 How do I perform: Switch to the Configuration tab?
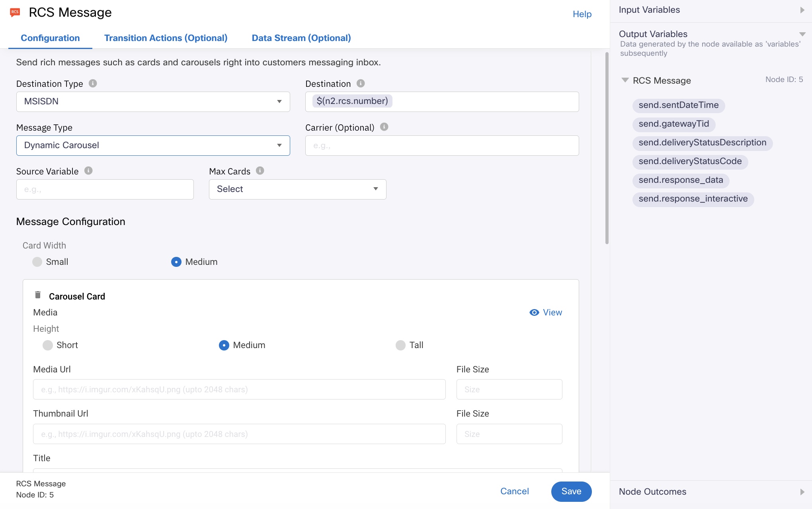pyautogui.click(x=50, y=38)
